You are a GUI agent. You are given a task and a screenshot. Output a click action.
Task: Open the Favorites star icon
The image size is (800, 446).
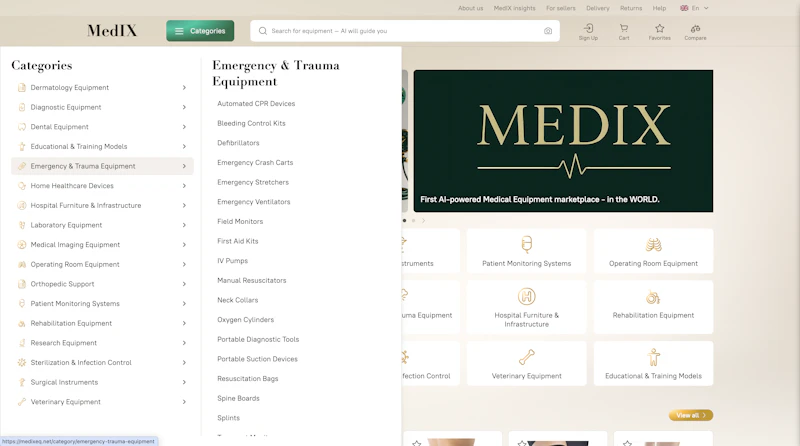(x=660, y=29)
